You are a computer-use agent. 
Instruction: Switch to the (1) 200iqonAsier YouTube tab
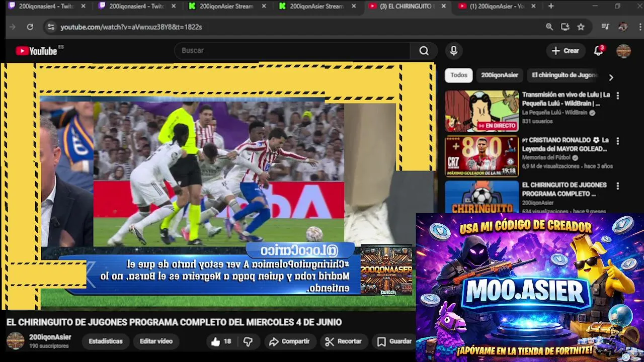(x=498, y=6)
